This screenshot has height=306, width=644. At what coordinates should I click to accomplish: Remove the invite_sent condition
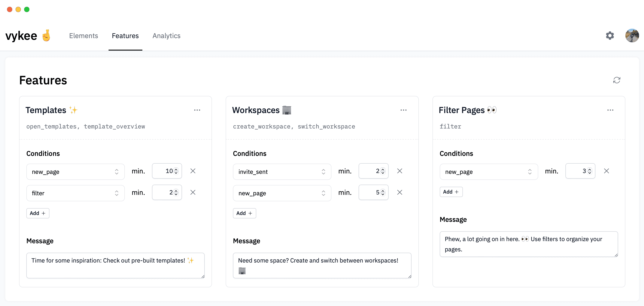coord(400,171)
